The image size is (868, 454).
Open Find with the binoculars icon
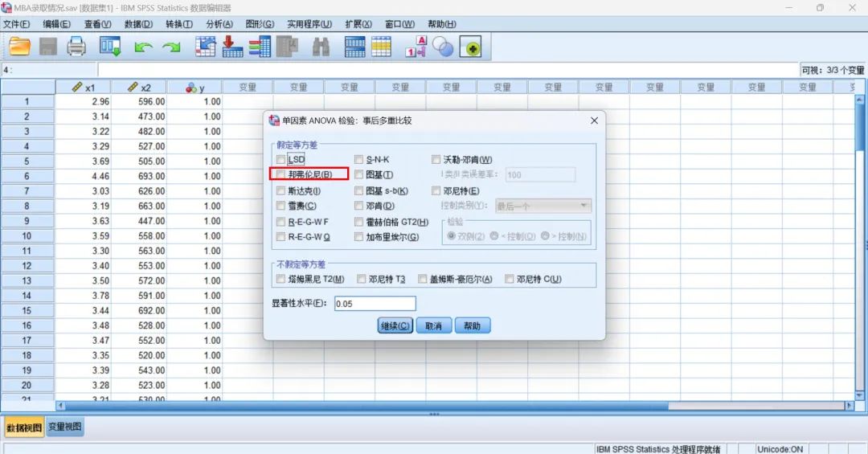[x=321, y=47]
